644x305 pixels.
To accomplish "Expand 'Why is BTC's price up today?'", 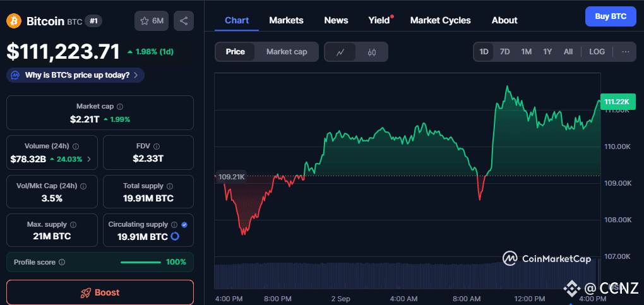I will tap(75, 75).
